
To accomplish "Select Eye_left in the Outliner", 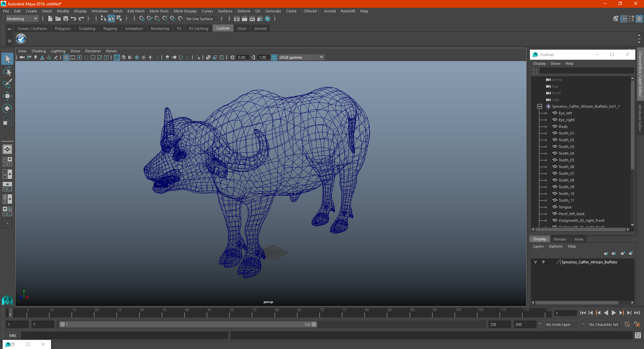I will (565, 113).
